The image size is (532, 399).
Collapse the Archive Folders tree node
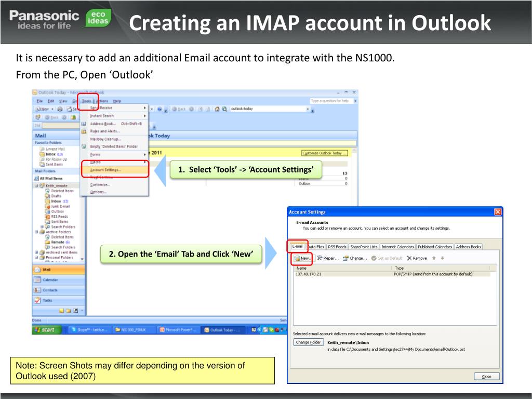[36, 232]
